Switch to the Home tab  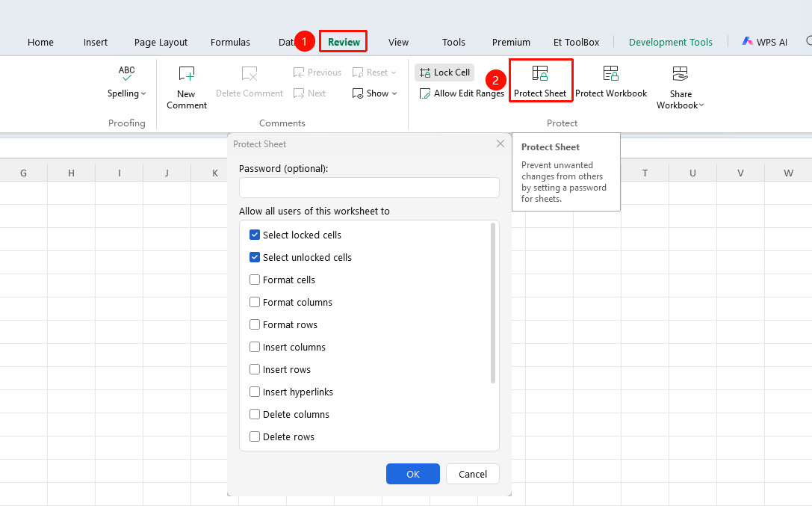[x=40, y=42]
